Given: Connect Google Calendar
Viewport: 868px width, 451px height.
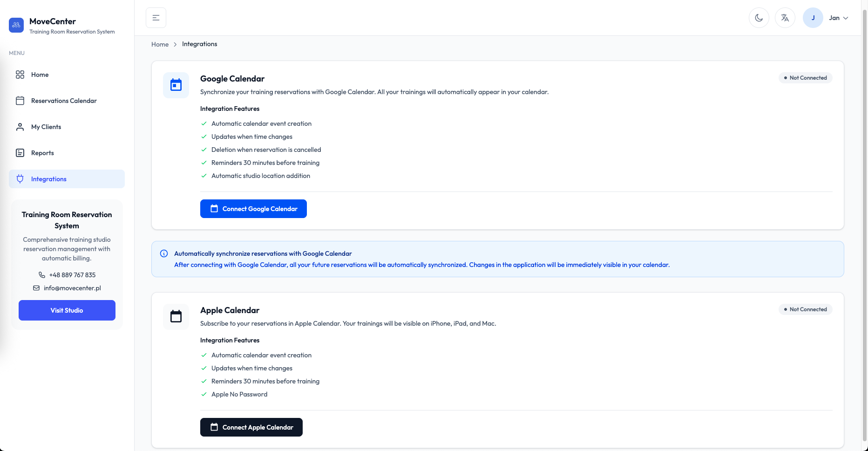Looking at the screenshot, I should pos(253,209).
